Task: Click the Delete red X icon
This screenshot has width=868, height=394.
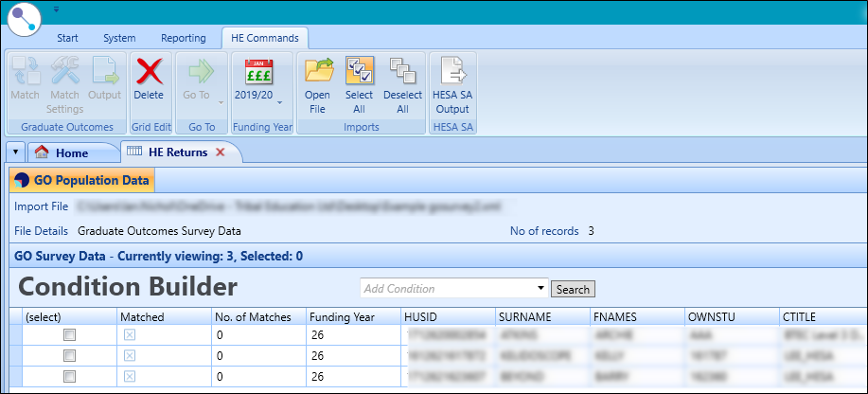Action: [148, 72]
